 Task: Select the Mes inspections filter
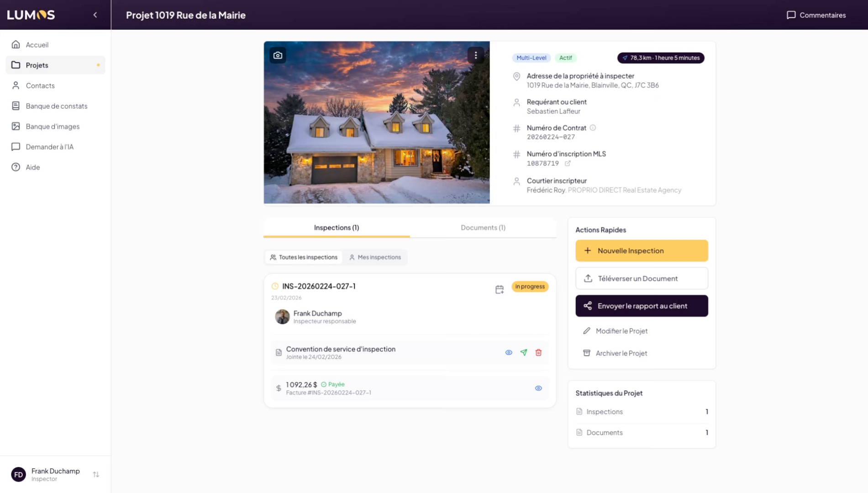click(375, 257)
